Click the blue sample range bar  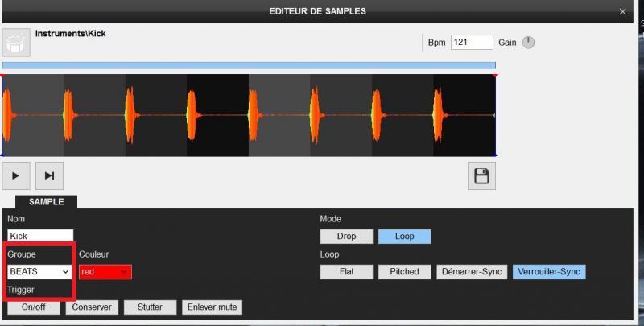pos(249,65)
